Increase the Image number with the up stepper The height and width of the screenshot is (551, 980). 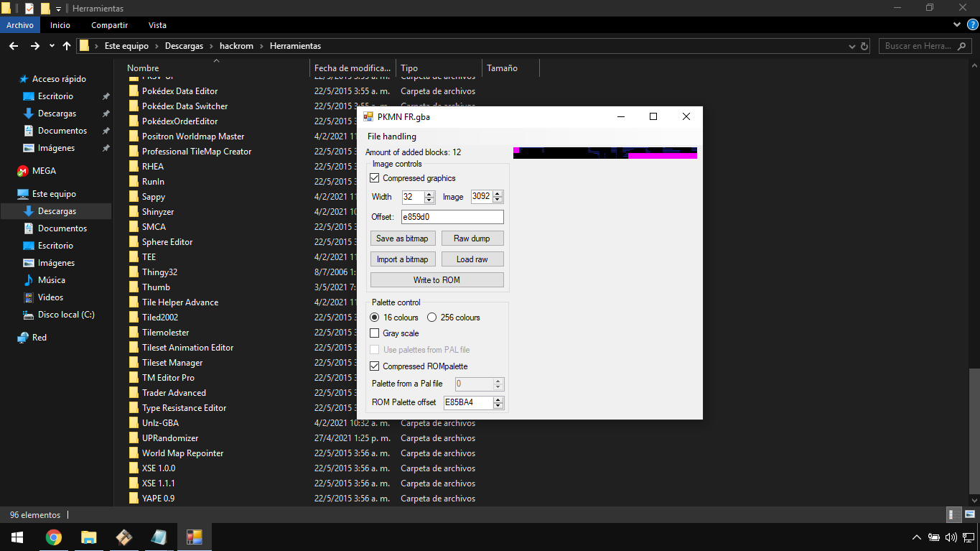497,193
